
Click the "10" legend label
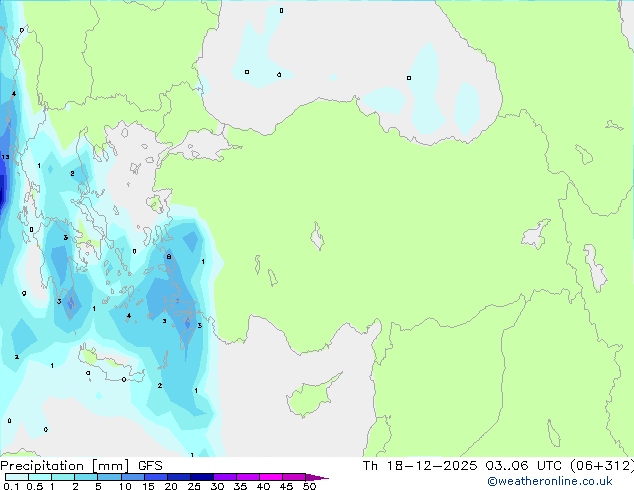tap(125, 486)
